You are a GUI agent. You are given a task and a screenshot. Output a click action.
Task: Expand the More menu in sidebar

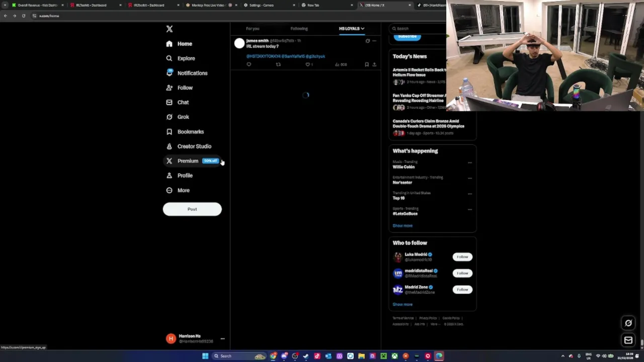[178, 190]
